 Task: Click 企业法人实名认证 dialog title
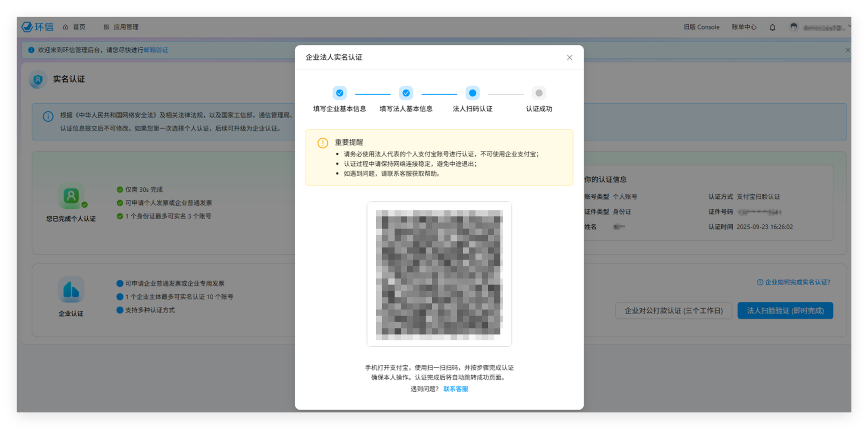click(334, 58)
